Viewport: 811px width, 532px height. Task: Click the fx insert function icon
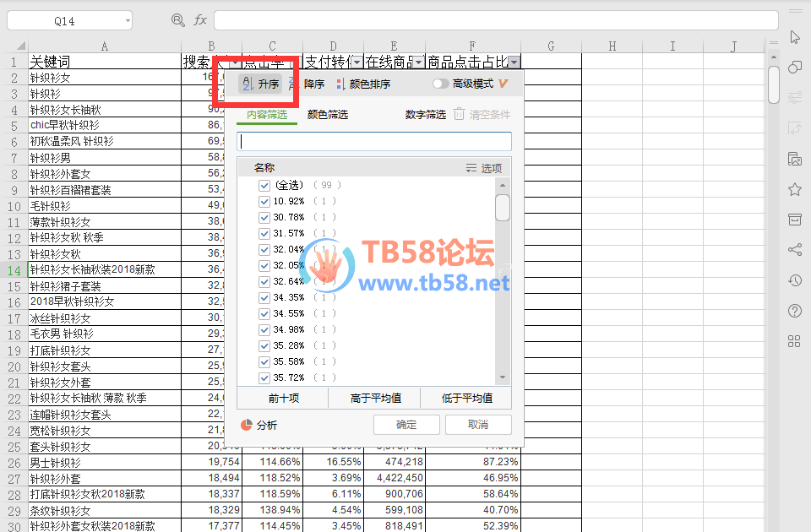pos(200,20)
